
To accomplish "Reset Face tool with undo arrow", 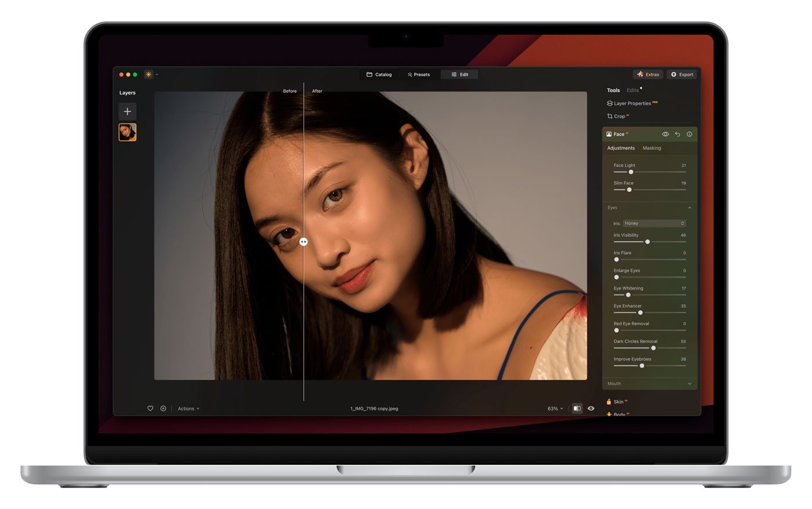I will point(677,134).
